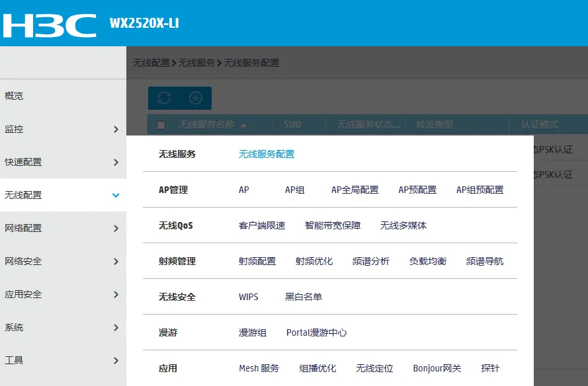Open the 黑白名单 link
Image resolution: width=588 pixels, height=386 pixels.
point(304,297)
